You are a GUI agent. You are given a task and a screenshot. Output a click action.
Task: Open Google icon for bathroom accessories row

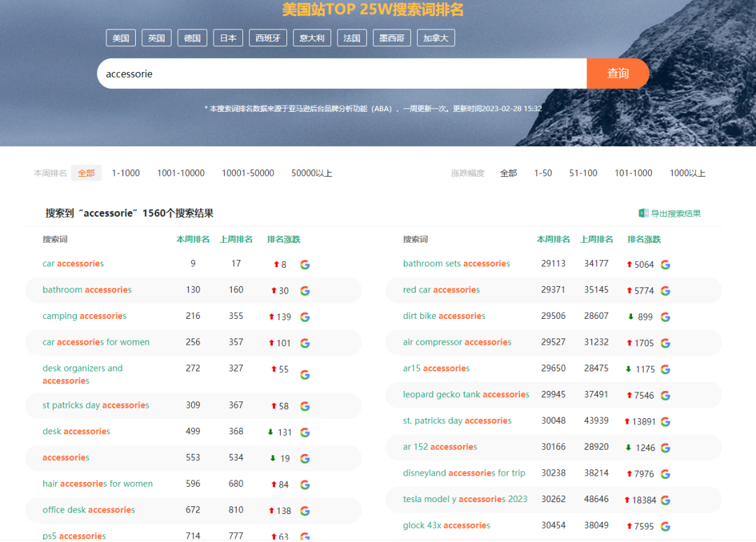(x=304, y=290)
